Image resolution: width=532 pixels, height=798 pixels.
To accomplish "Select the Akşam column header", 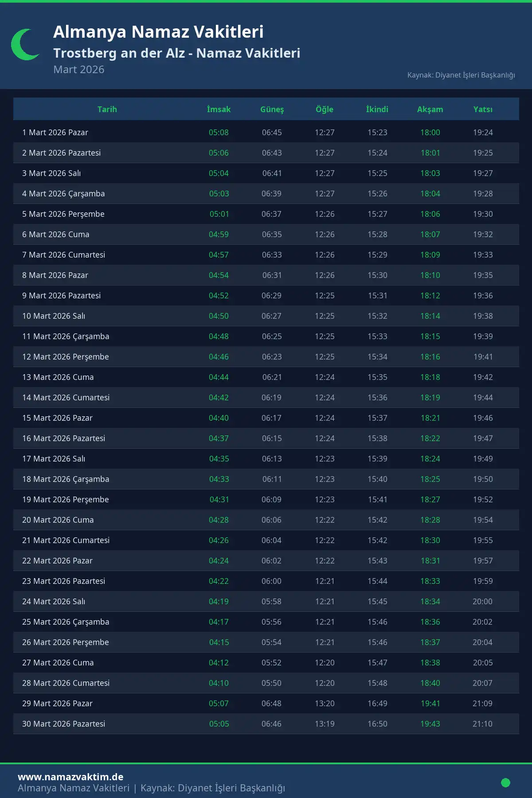I will click(x=430, y=110).
